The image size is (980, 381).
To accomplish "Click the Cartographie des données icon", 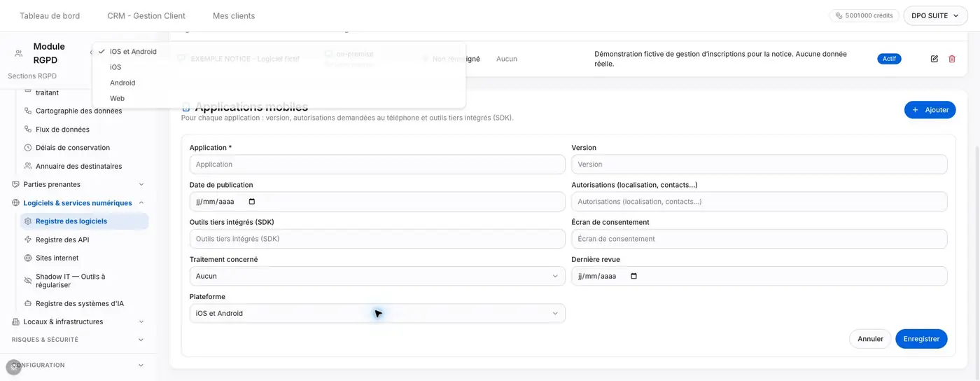I will [28, 111].
